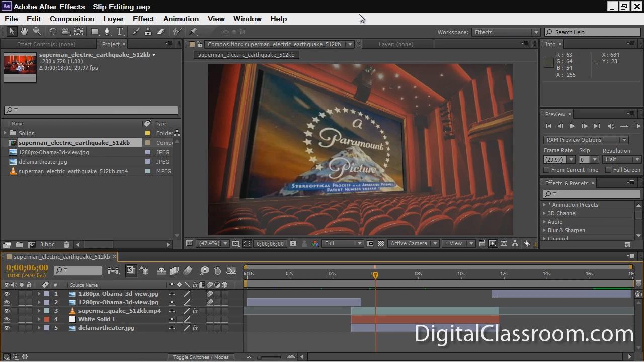Viewport: 644px width, 362px height.
Task: Select the Clone Stamp tool
Action: 148,31
